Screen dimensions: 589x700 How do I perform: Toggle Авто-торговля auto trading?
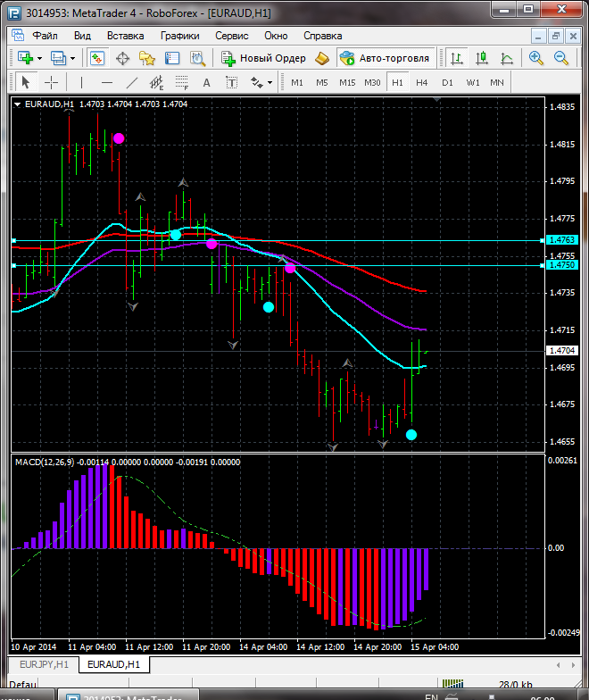[385, 58]
